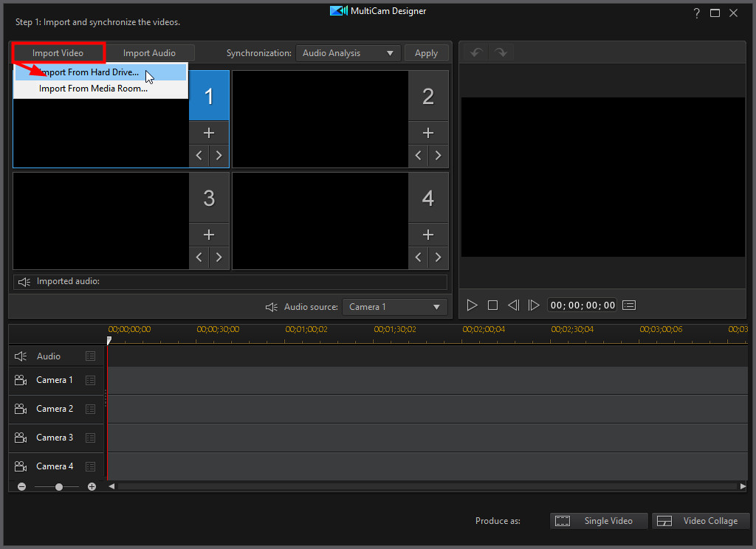This screenshot has height=549, width=756.
Task: Open Camera 2 track options list icon
Action: 90,410
